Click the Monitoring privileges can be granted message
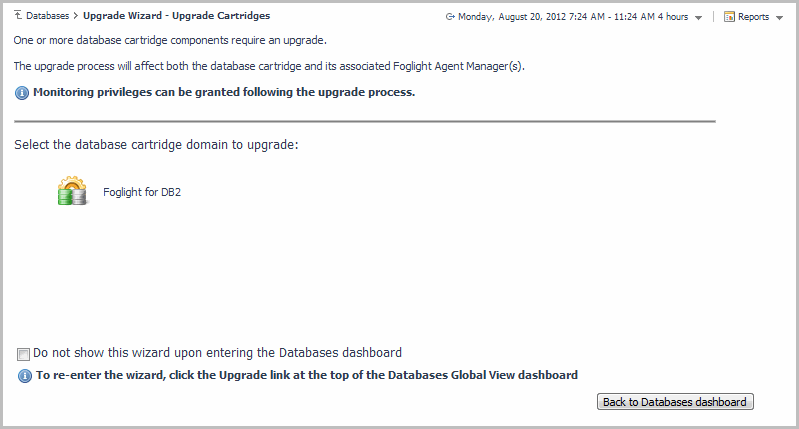Screen dimensions: 799x429 [224, 93]
